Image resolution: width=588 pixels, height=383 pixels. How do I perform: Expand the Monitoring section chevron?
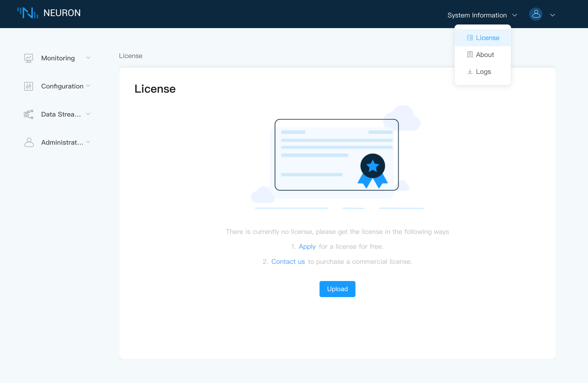(x=88, y=58)
